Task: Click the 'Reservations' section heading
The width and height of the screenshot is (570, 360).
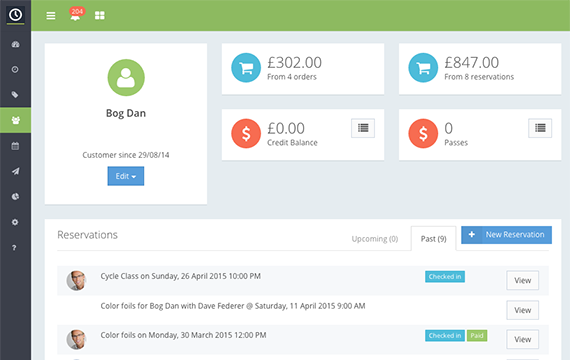Action: 87,235
